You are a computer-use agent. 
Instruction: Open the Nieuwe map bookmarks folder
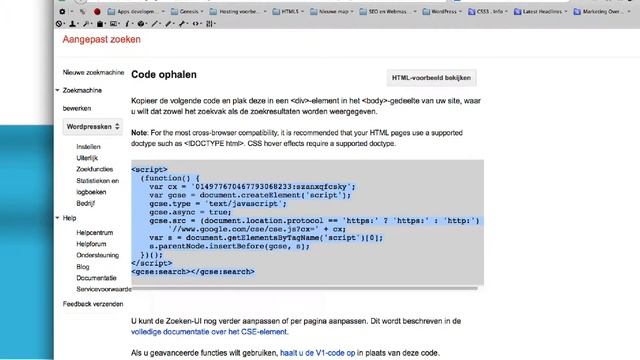331,11
